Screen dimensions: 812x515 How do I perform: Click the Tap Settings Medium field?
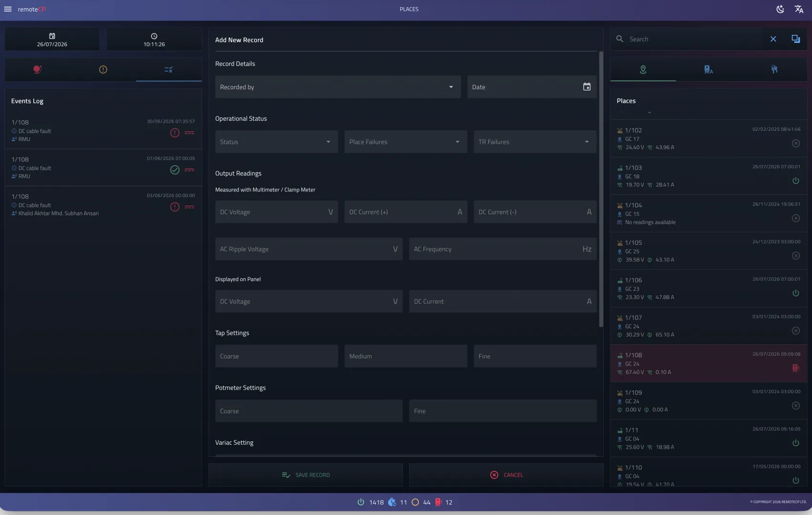pyautogui.click(x=406, y=356)
